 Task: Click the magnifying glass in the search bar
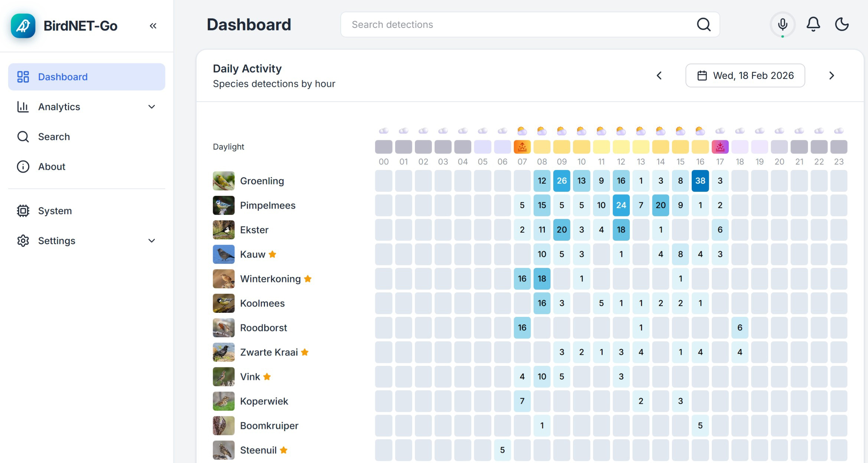(x=704, y=24)
